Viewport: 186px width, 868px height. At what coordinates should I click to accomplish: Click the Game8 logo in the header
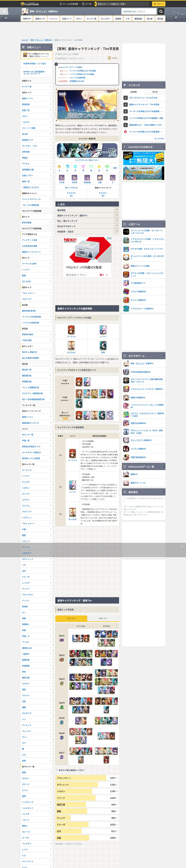click(x=29, y=4)
